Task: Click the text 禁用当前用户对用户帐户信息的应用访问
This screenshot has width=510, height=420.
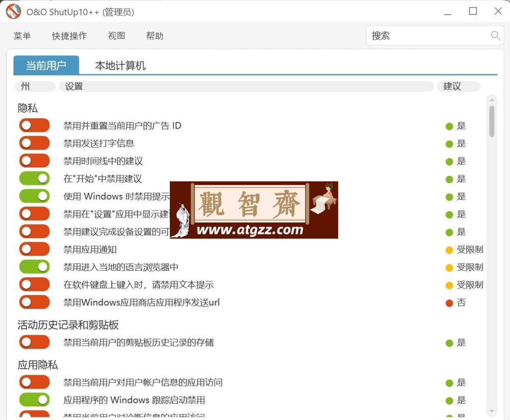Action: click(143, 382)
